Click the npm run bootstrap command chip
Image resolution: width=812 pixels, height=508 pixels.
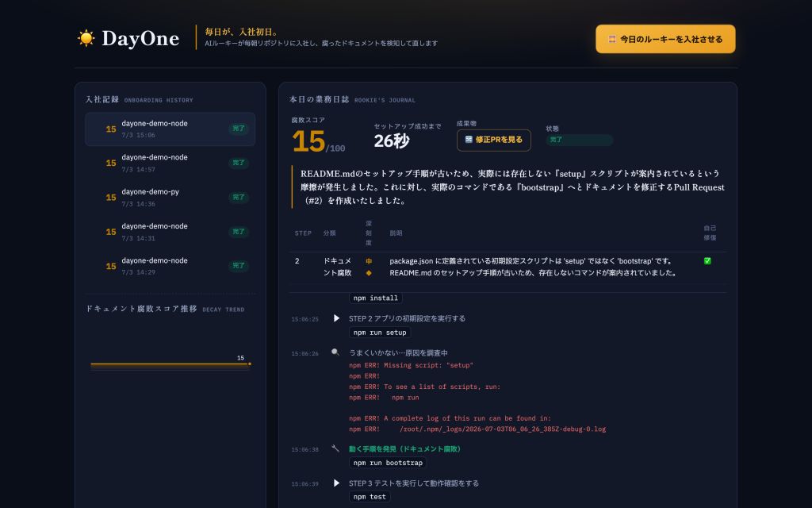(x=388, y=463)
